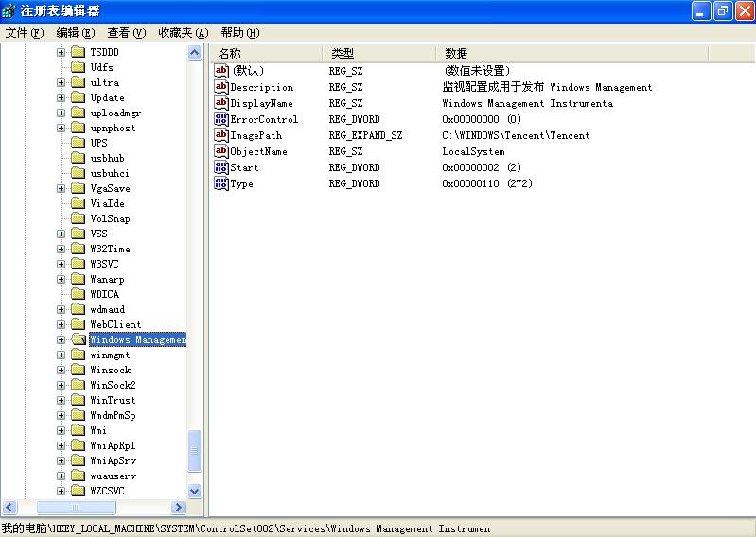Click the folder icon of the WZCSVC key
The image size is (756, 537).
click(x=79, y=491)
